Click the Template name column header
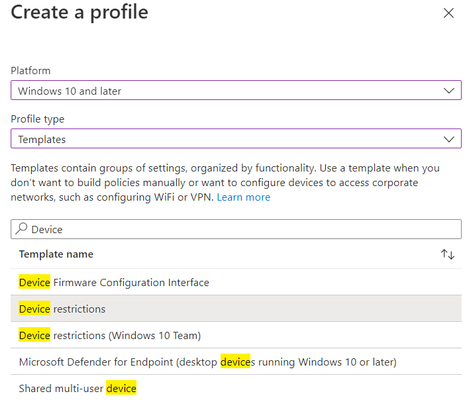The height and width of the screenshot is (400, 469). coord(56,254)
